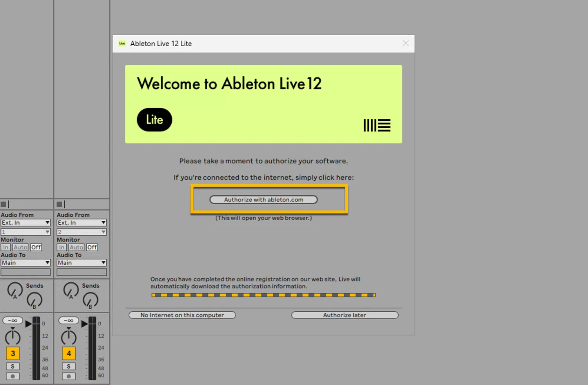Click "Once you have completed the online registration" text
Viewport: 588px width, 385px height.
[255, 283]
